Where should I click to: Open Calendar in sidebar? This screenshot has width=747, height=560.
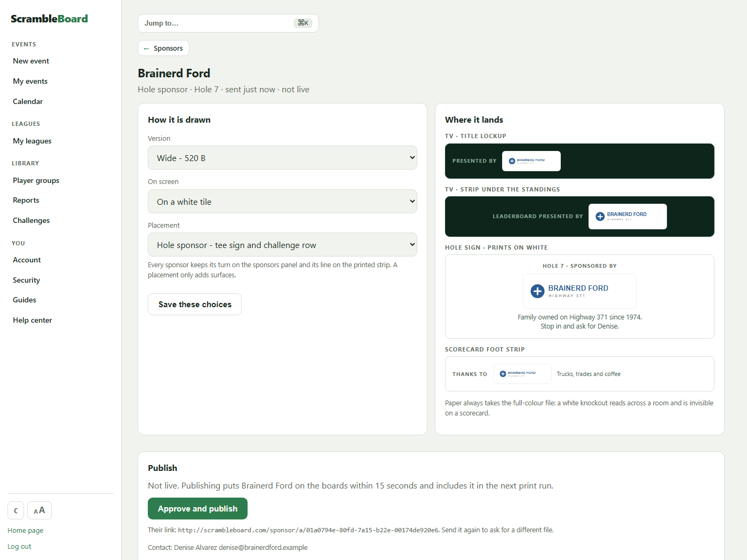click(x=28, y=101)
